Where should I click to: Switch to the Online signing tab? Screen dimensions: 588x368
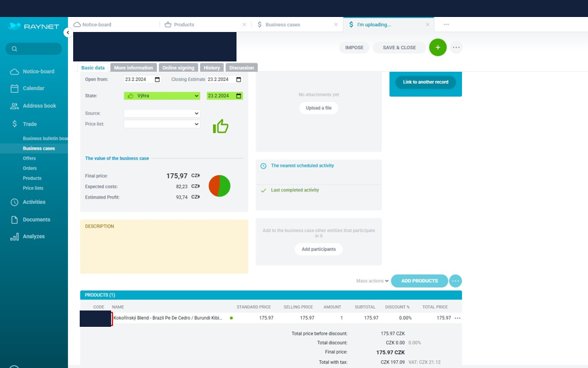click(178, 68)
